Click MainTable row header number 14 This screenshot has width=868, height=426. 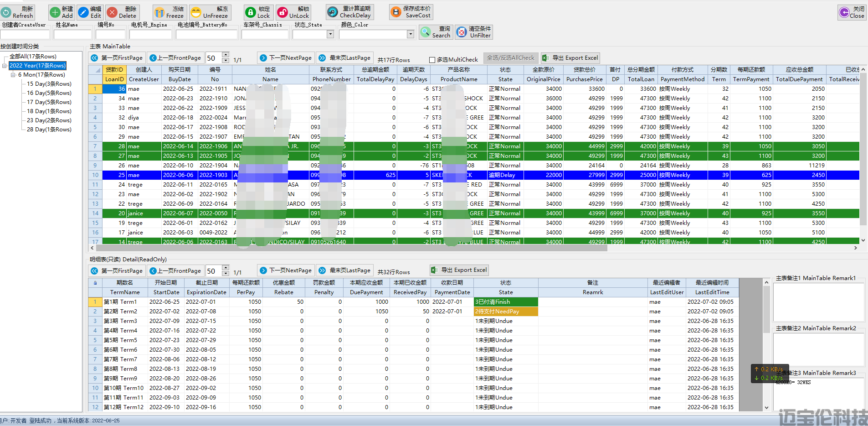coord(95,213)
